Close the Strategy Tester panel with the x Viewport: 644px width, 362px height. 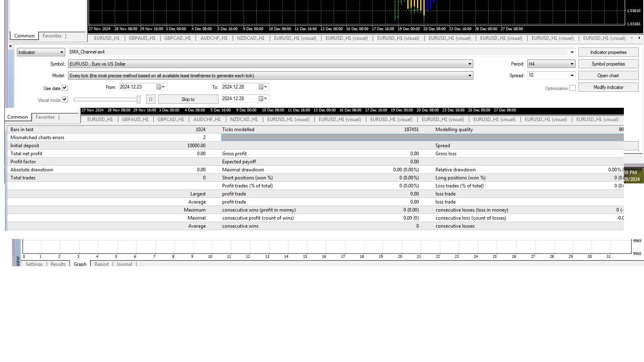10,46
